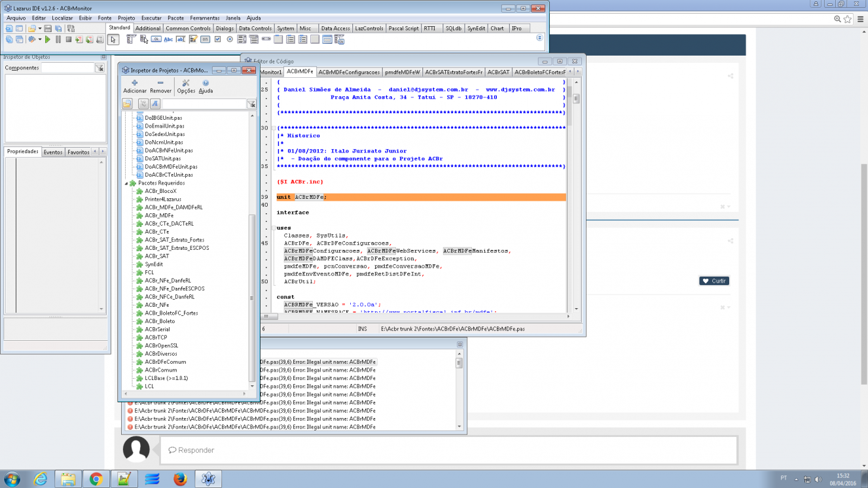Click the Stop execution square icon
The width and height of the screenshot is (868, 488).
click(x=69, y=39)
